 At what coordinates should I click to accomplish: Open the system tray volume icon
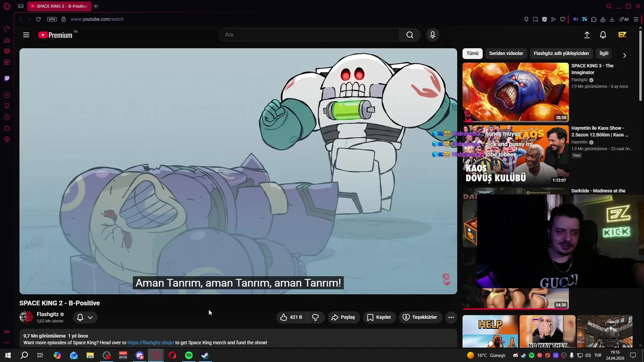coord(588,355)
